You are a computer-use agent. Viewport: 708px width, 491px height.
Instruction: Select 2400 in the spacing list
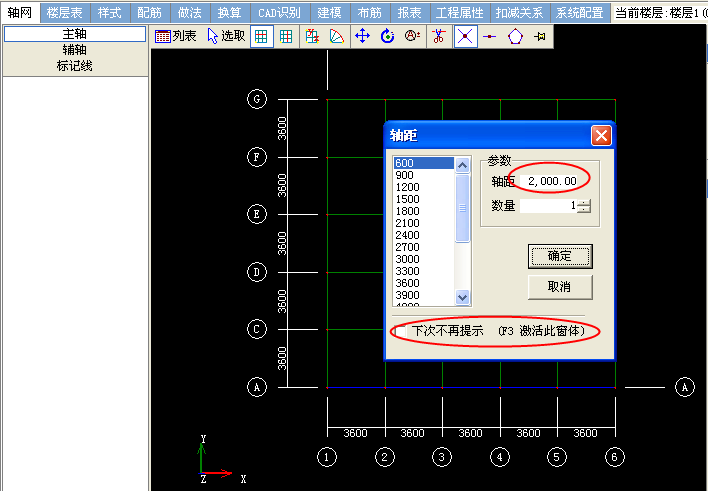point(424,235)
